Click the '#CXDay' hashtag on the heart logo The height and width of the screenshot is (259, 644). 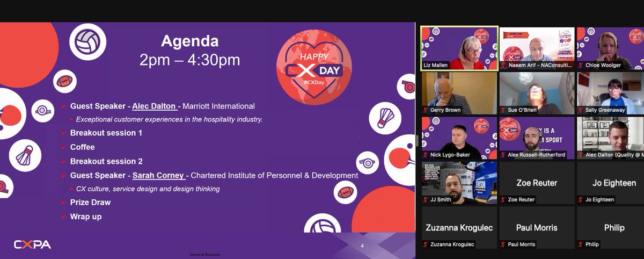(314, 83)
